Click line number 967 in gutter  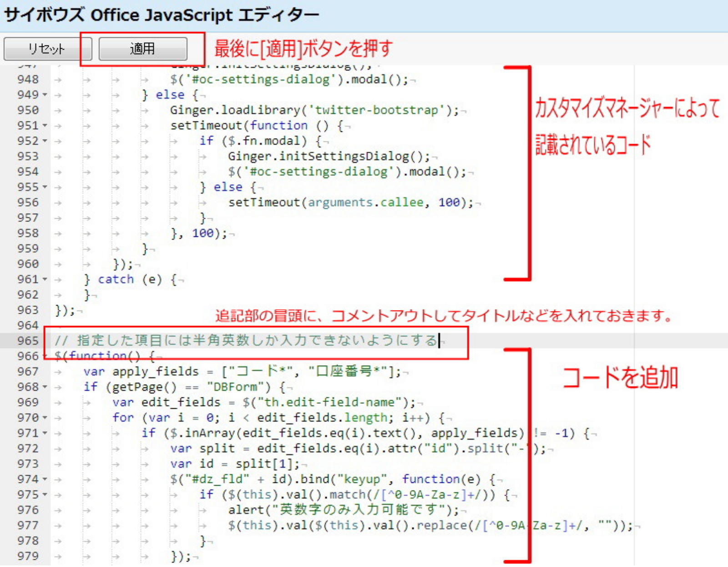tap(28, 371)
